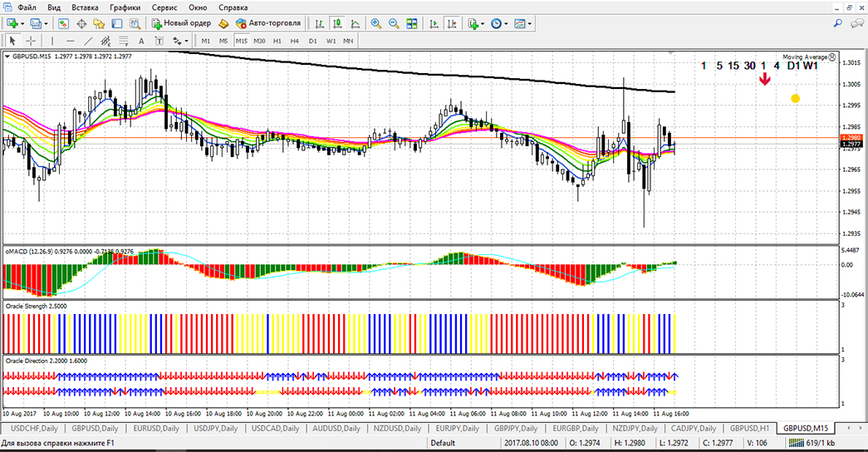Open the Navigator star-folder icon
Screen dimensions: 868x452
pyautogui.click(x=99, y=23)
